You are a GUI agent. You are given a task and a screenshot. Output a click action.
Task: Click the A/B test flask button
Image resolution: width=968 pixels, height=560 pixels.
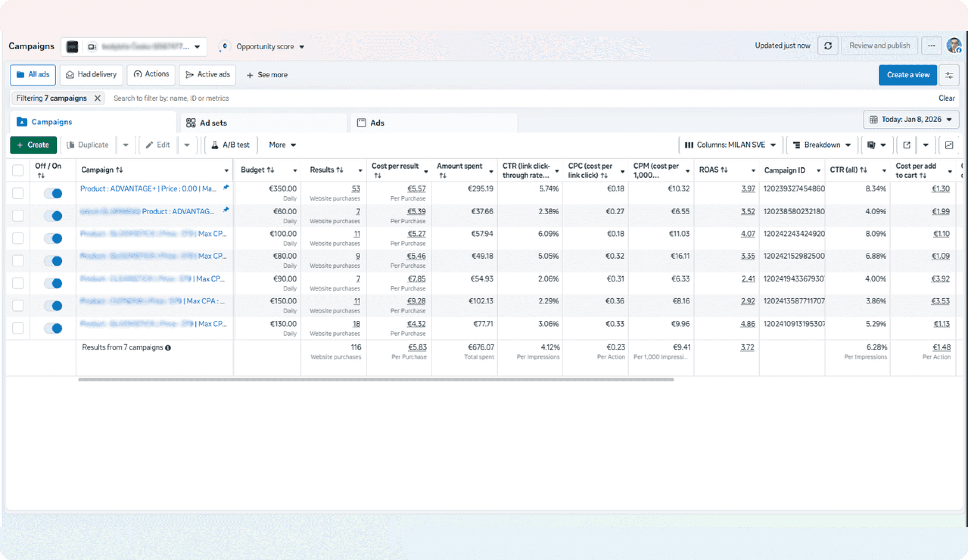pos(230,145)
